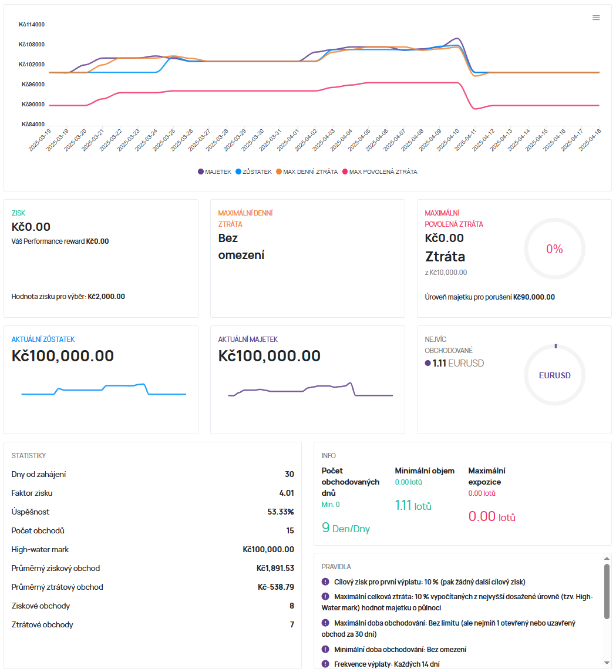The image size is (616, 672).
Task: Click info icon next to Maximální doba obchodování
Action: pos(325,623)
